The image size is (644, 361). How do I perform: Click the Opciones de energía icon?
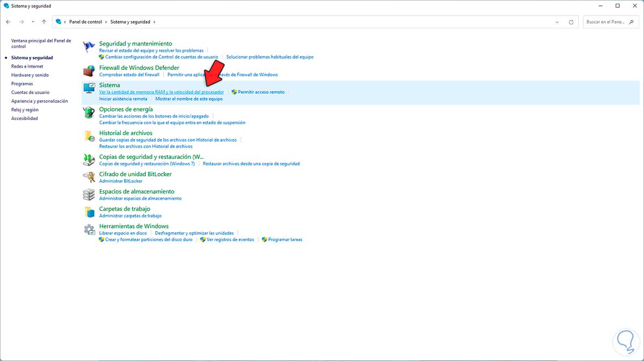point(89,113)
